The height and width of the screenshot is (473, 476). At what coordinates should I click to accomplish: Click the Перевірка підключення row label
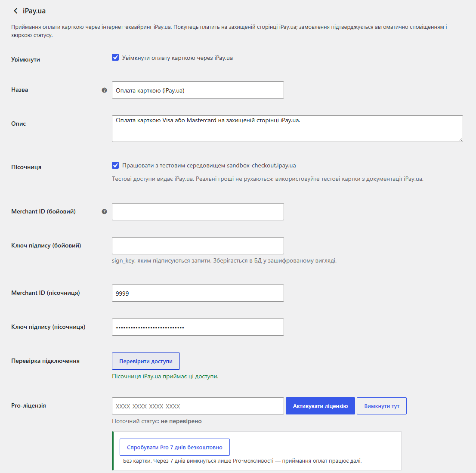point(45,361)
